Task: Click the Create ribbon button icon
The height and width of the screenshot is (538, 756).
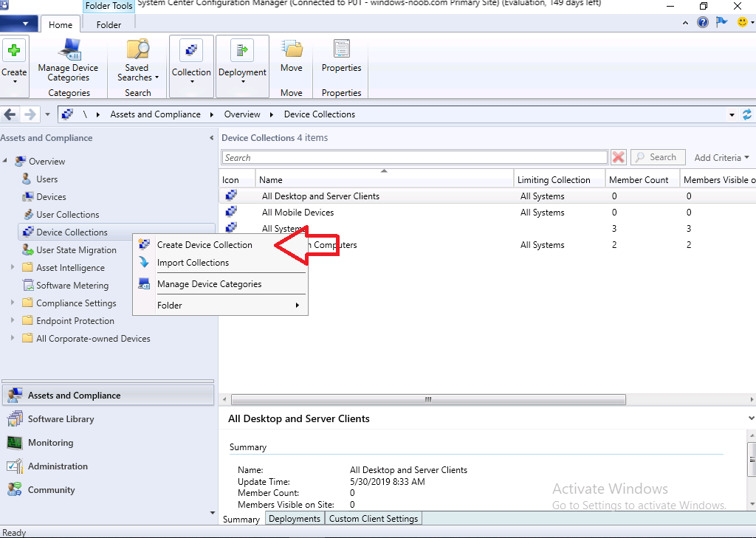Action: coord(14,51)
